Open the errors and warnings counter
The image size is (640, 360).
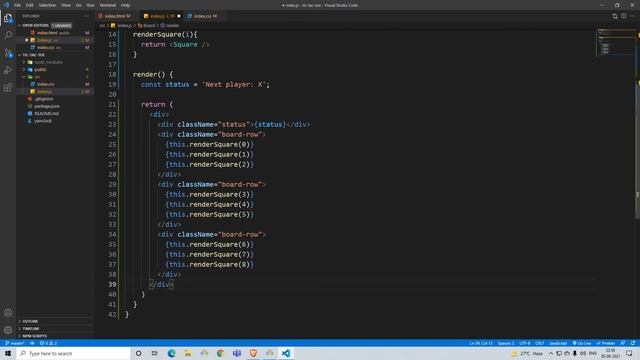[48, 343]
